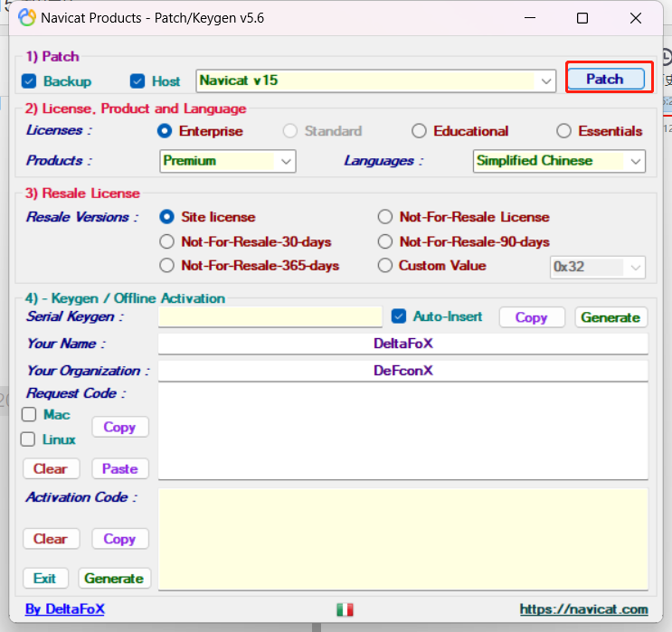Click the Paste button under Request Code
The width and height of the screenshot is (672, 632).
(x=119, y=468)
